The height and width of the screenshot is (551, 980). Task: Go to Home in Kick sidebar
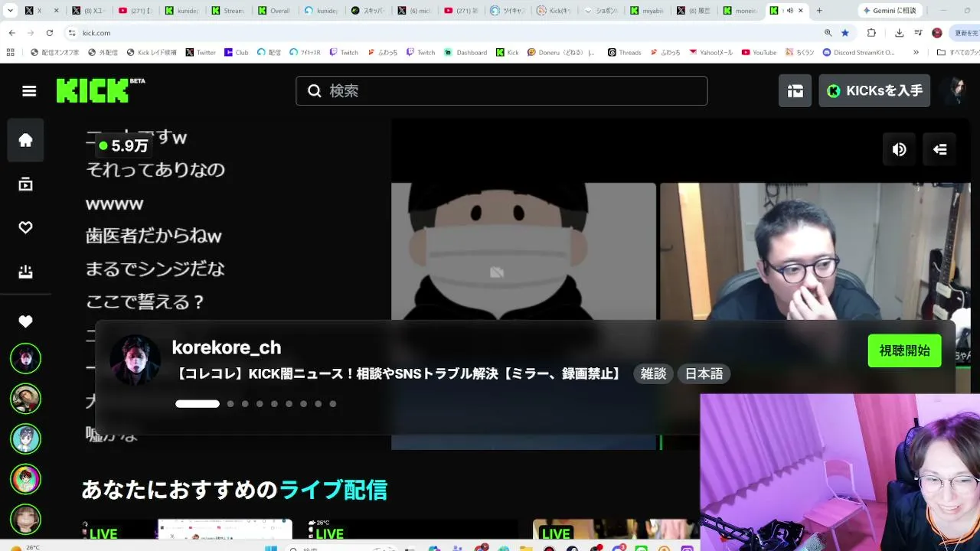point(26,140)
